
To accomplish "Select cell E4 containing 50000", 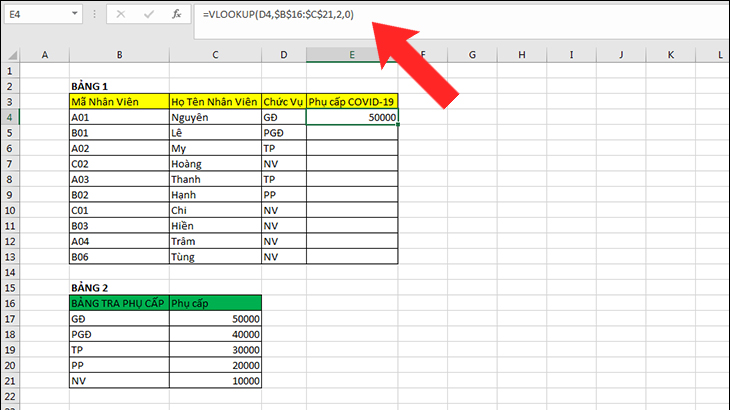I will [x=352, y=117].
